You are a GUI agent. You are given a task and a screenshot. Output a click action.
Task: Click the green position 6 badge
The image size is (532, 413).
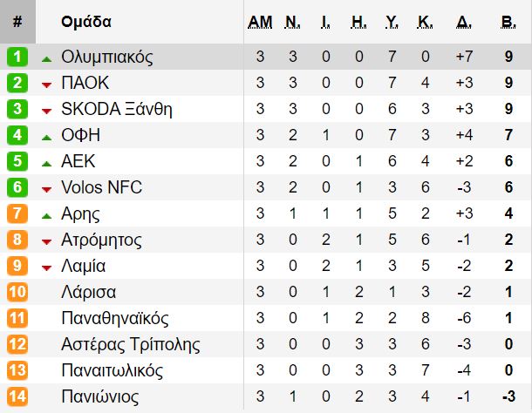(17, 188)
